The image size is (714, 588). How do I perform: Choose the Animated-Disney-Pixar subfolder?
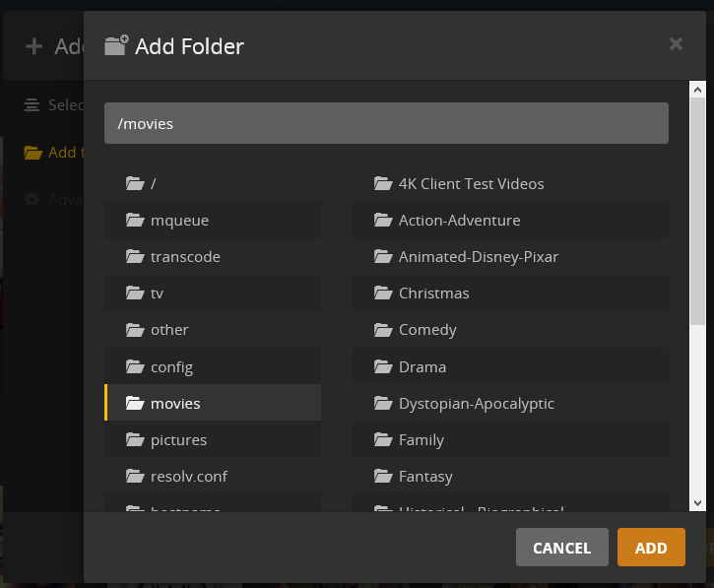pos(510,257)
